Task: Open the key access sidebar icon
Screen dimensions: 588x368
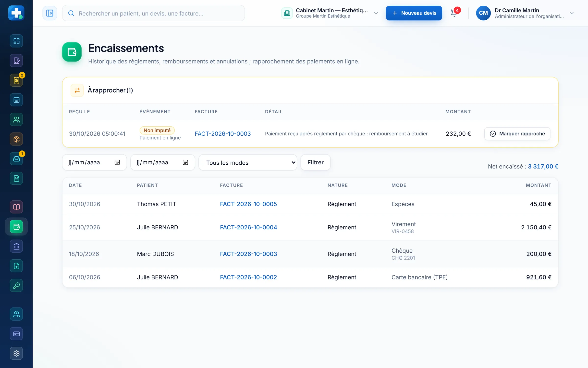Action: tap(16, 286)
